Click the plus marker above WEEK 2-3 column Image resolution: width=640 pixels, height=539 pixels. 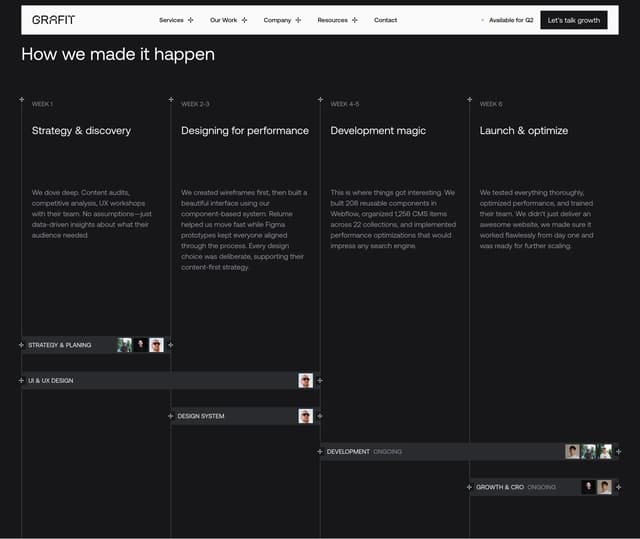pos(171,99)
